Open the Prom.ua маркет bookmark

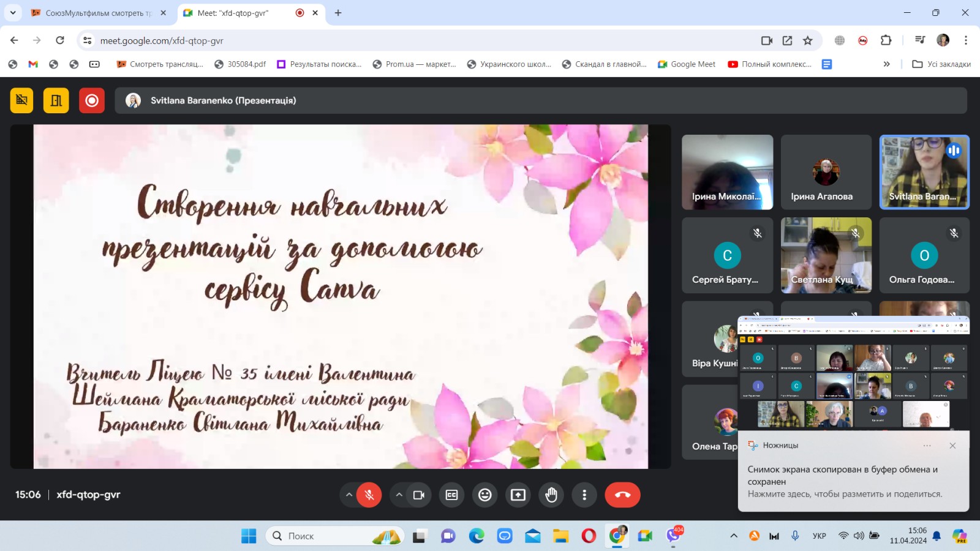point(414,64)
